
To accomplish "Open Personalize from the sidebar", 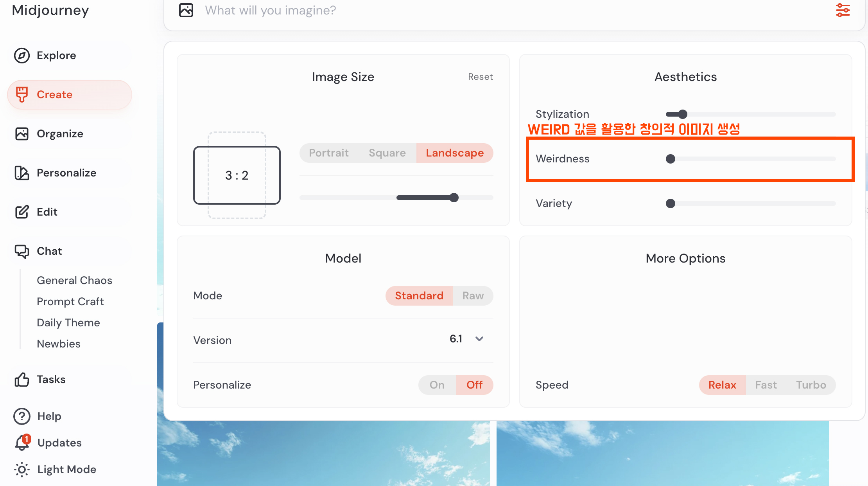I will click(66, 173).
